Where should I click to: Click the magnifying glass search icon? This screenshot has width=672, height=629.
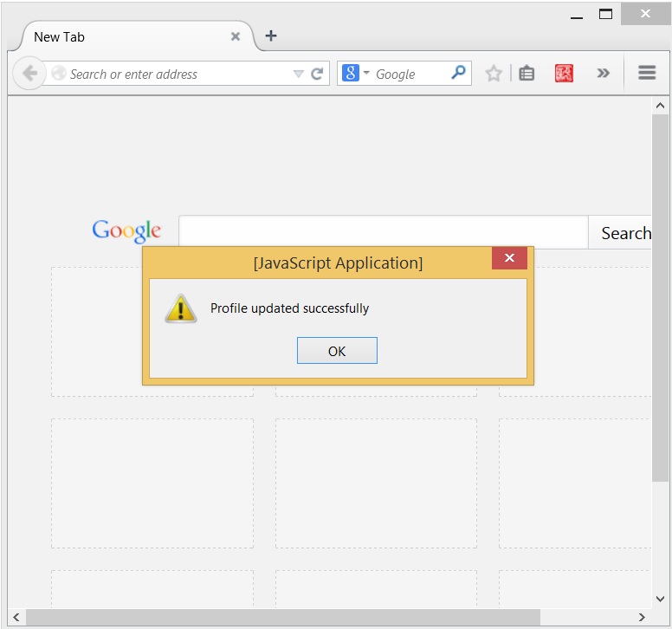coord(458,73)
